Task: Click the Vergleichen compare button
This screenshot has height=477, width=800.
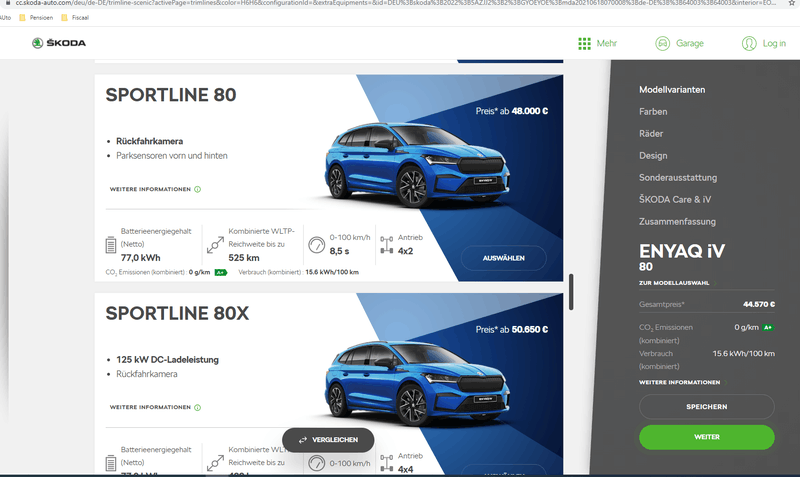Action: (328, 440)
